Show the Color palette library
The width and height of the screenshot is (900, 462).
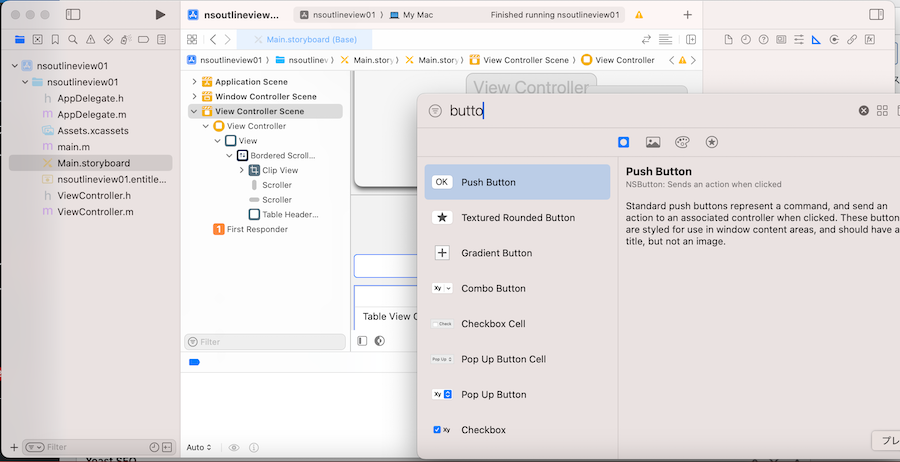click(x=682, y=143)
